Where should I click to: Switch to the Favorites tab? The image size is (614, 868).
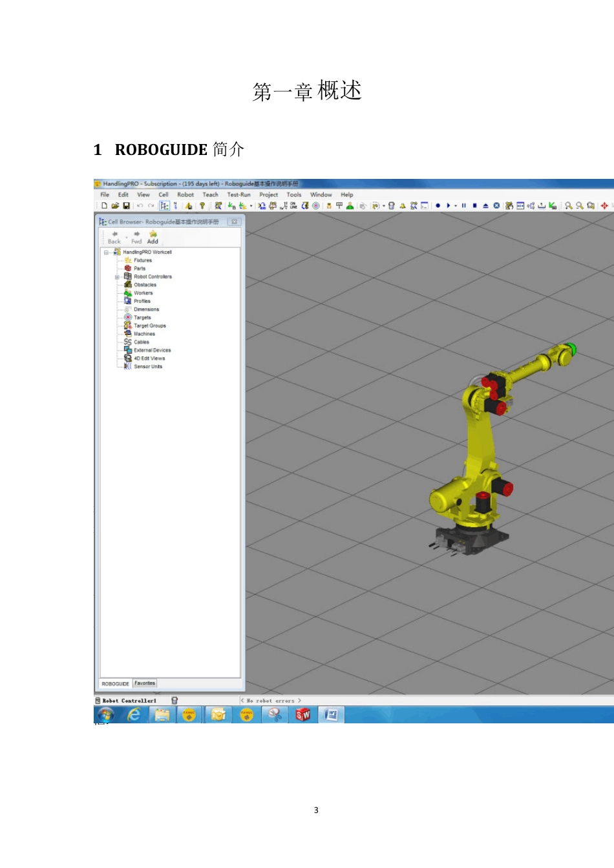pos(145,683)
